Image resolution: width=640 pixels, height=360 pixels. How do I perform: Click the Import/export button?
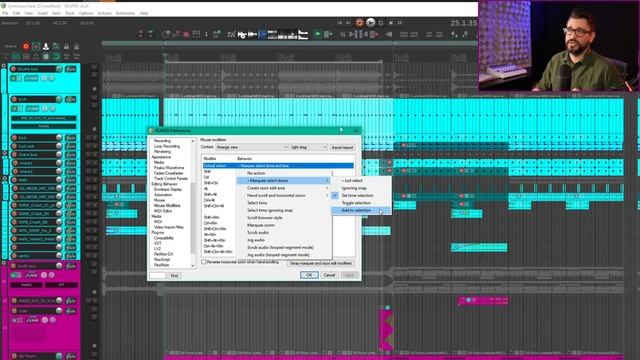click(342, 147)
